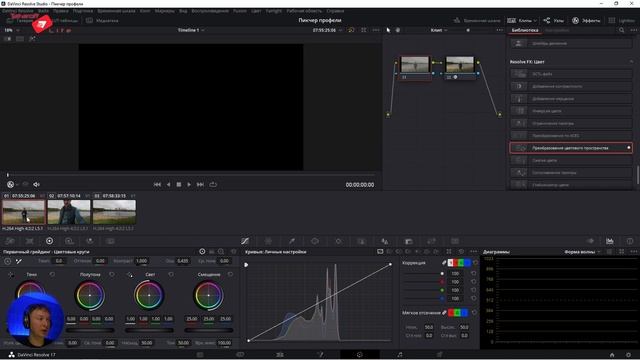640x360 pixels.
Task: Click the Контраст value field
Action: pos(142,261)
